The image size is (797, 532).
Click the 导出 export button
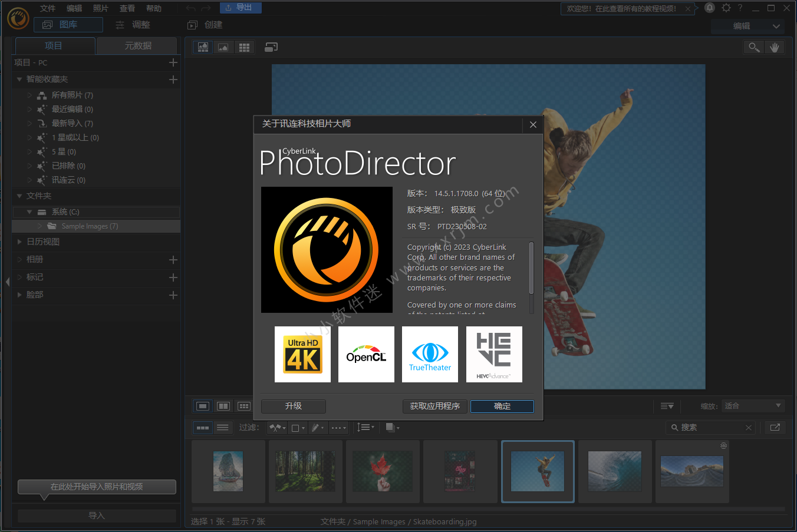click(241, 8)
